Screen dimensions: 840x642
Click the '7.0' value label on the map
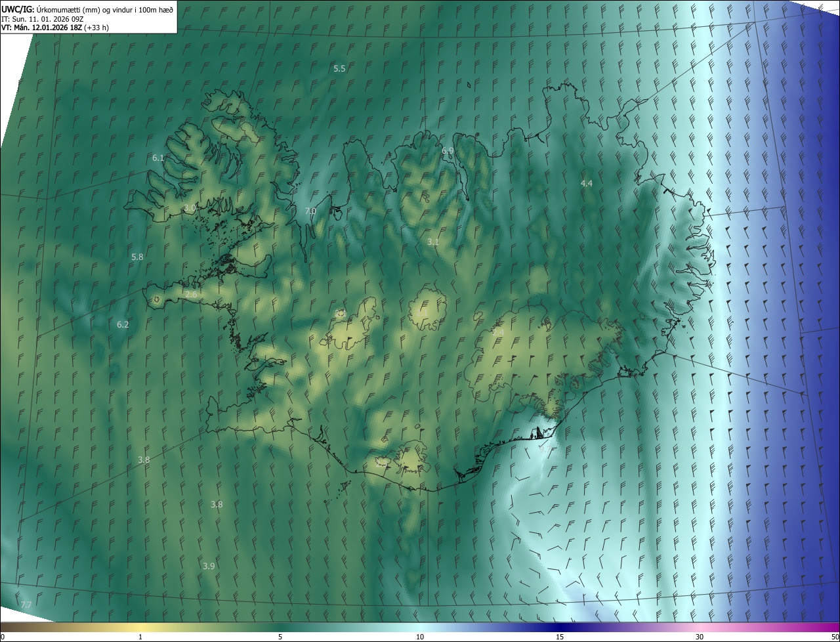click(x=310, y=211)
